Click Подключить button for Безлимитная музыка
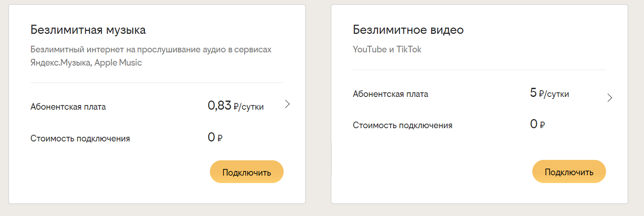 247,172
